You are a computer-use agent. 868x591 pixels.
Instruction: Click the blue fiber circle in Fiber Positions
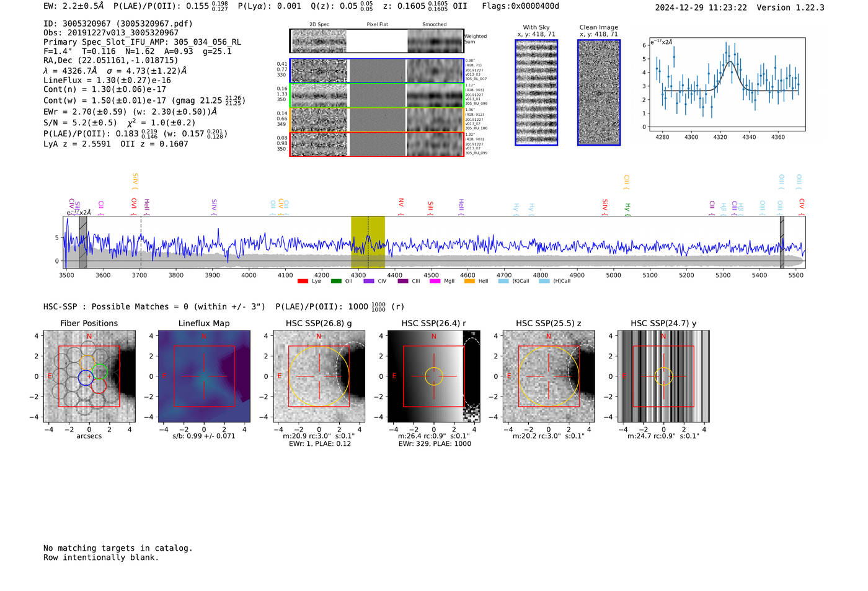tap(86, 376)
